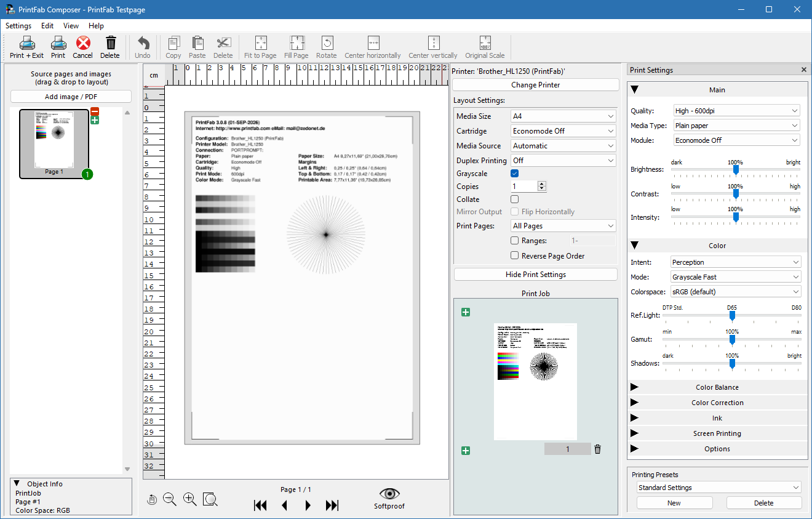Open the Printing Presets Standard Settings dropdown
Image resolution: width=812 pixels, height=519 pixels.
[x=719, y=488]
